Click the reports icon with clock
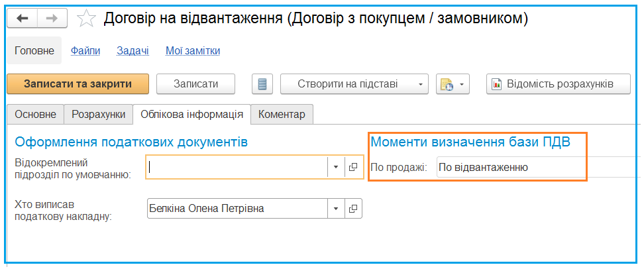644x269 pixels. 447,84
